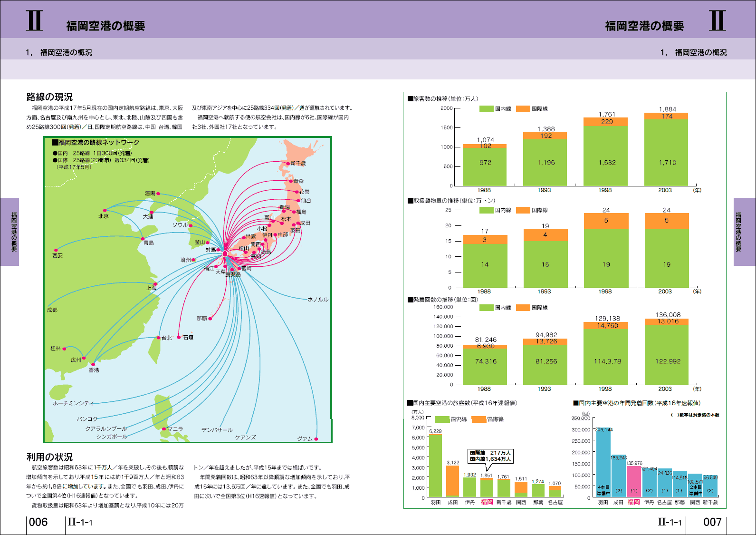Click the 石垣 label on the route map

188,337
